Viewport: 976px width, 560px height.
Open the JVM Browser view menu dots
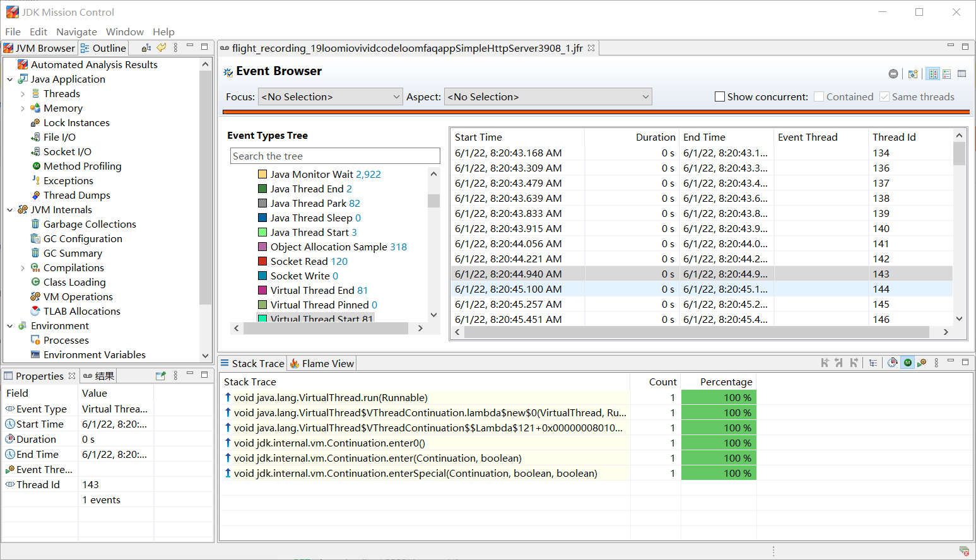click(x=175, y=47)
